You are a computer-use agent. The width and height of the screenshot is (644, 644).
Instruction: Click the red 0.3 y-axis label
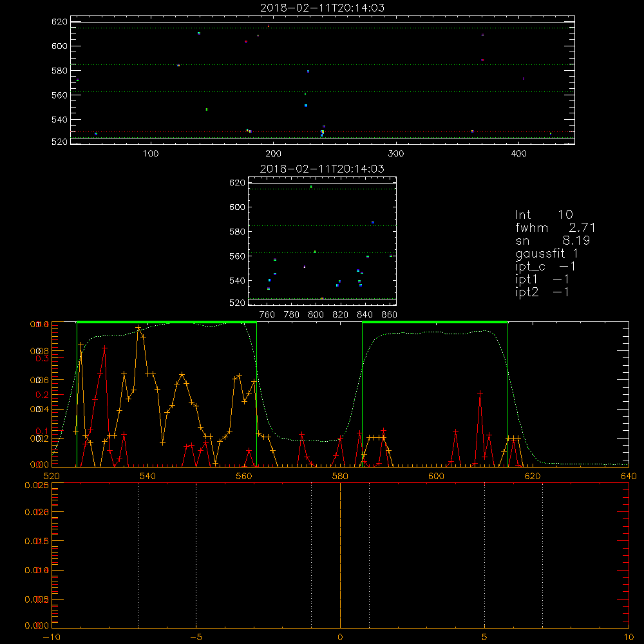click(x=42, y=358)
